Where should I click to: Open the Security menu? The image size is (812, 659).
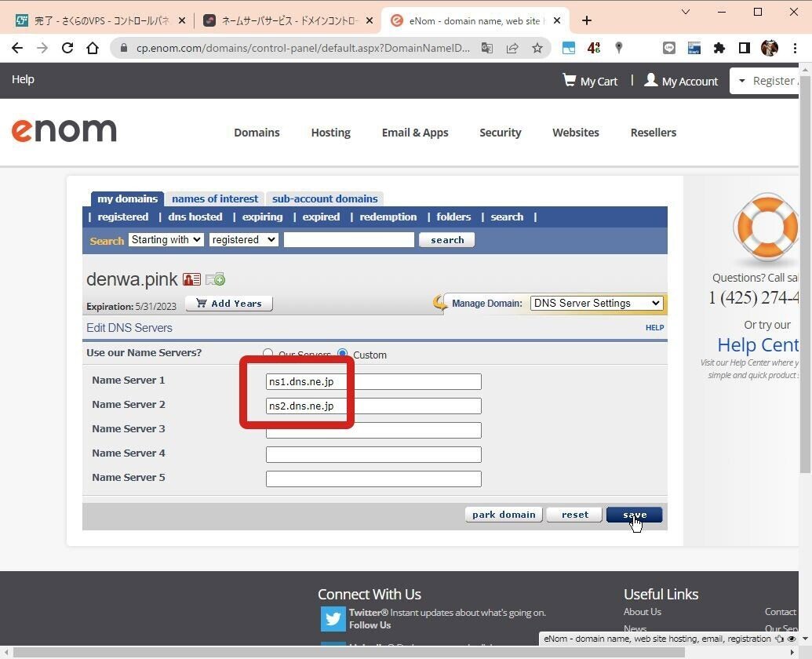[501, 133]
